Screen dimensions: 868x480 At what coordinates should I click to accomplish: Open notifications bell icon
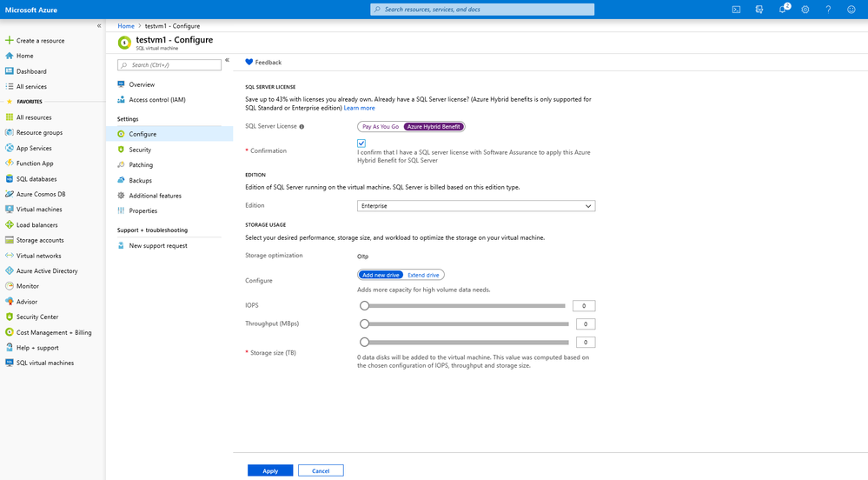pos(782,10)
